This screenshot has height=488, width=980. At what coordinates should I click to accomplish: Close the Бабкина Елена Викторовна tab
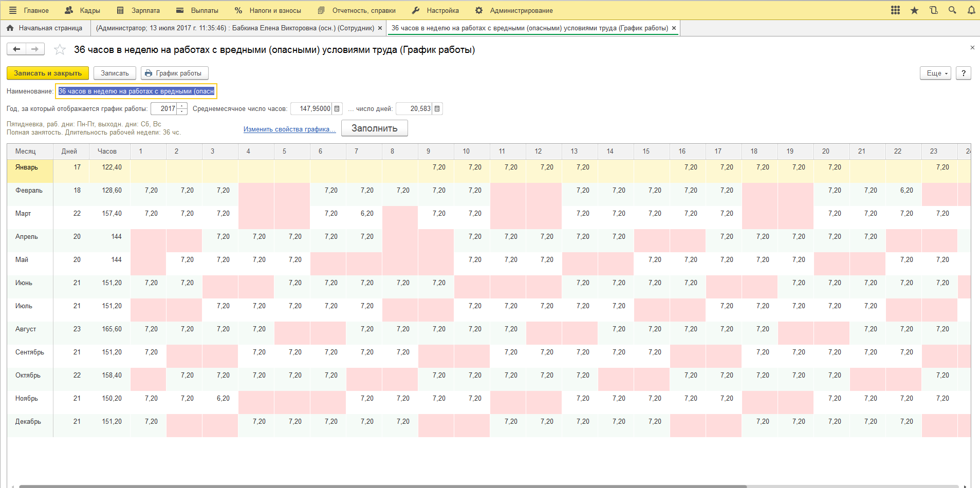click(380, 28)
